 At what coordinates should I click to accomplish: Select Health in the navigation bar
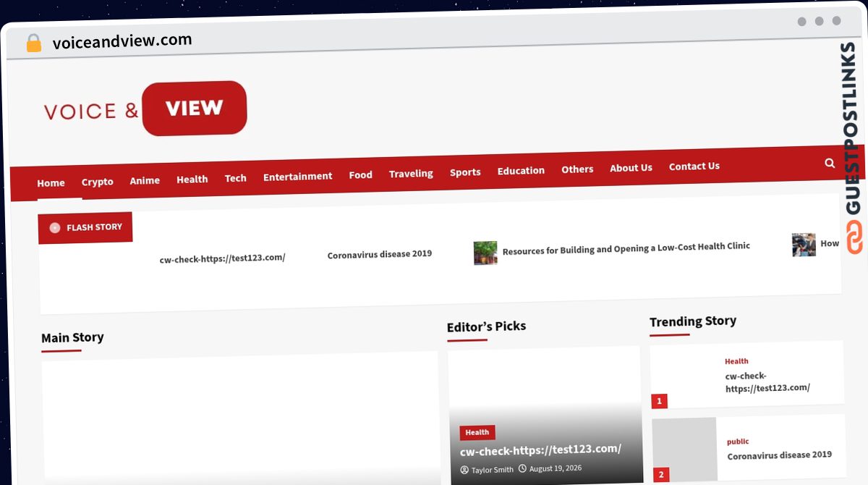[x=192, y=180]
